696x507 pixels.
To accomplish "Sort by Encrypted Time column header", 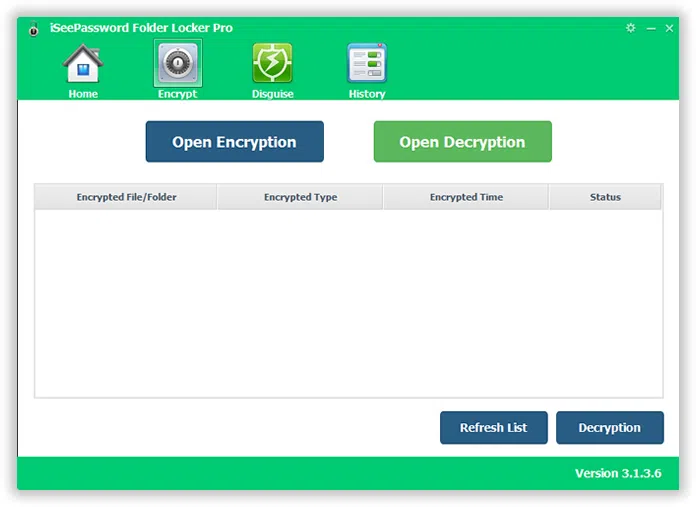I will pos(466,197).
